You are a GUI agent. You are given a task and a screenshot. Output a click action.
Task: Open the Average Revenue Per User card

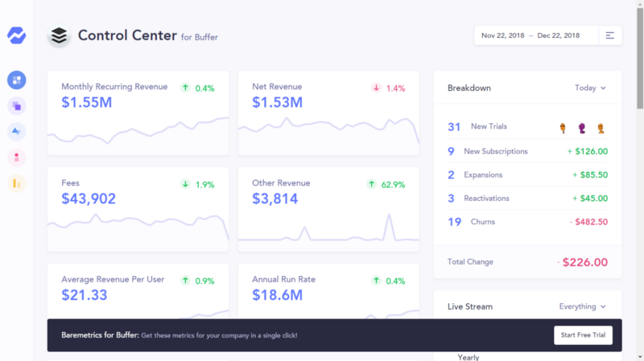click(x=138, y=291)
